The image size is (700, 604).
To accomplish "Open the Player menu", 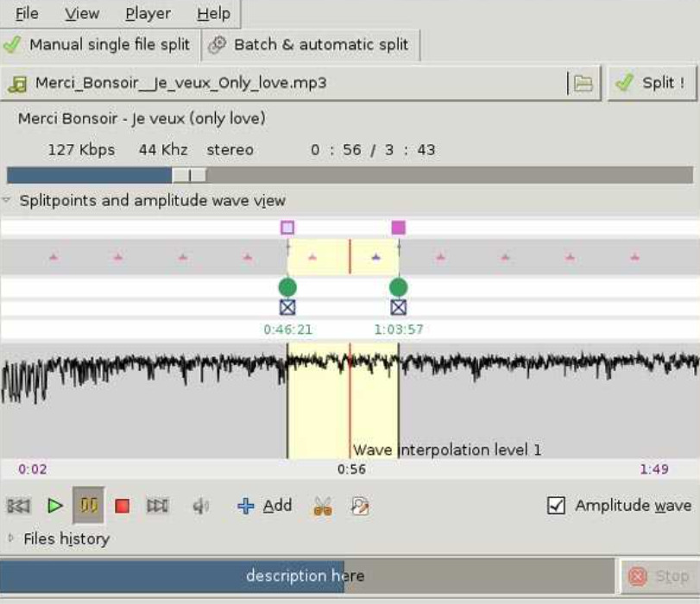I will [148, 14].
